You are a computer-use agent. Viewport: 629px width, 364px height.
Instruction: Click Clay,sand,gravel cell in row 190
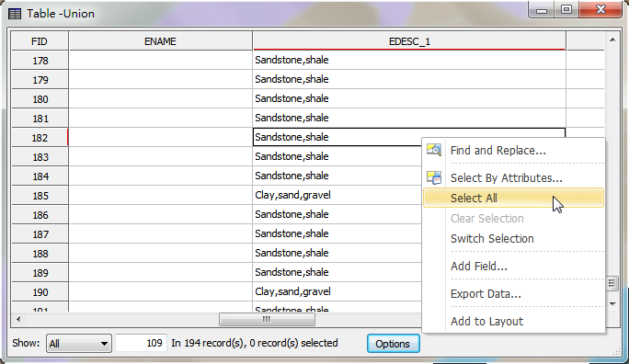337,291
